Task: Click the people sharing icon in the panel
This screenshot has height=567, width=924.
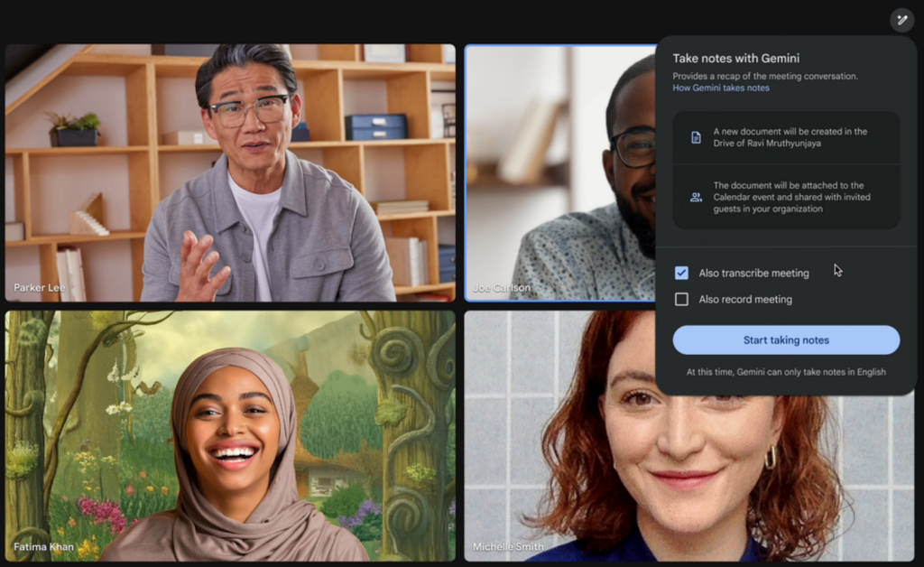Action: point(696,197)
